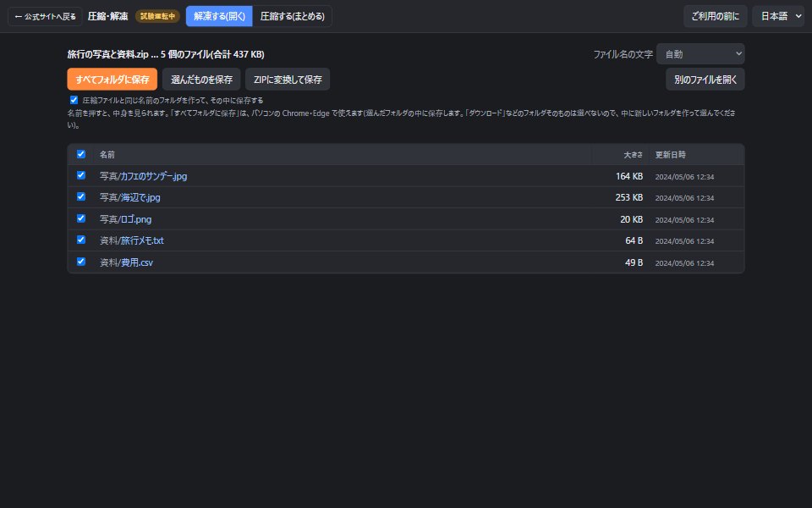
Task: Click the 試験運転中 badge
Action: tap(157, 16)
